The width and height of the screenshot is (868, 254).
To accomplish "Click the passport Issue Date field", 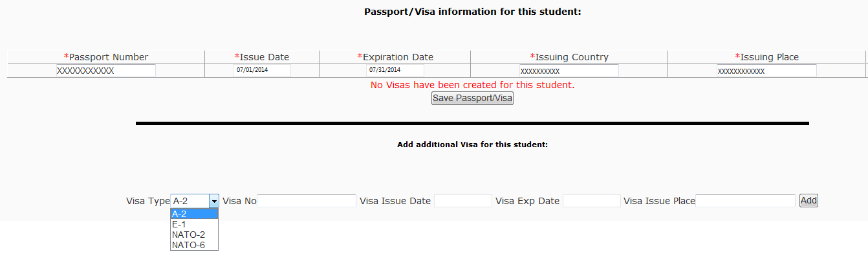I will (x=262, y=70).
